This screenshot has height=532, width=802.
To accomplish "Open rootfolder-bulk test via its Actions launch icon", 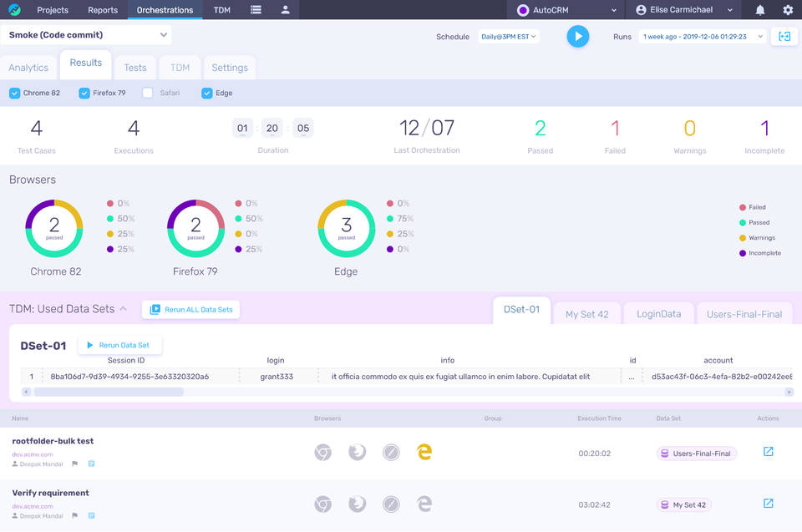I will [x=767, y=450].
